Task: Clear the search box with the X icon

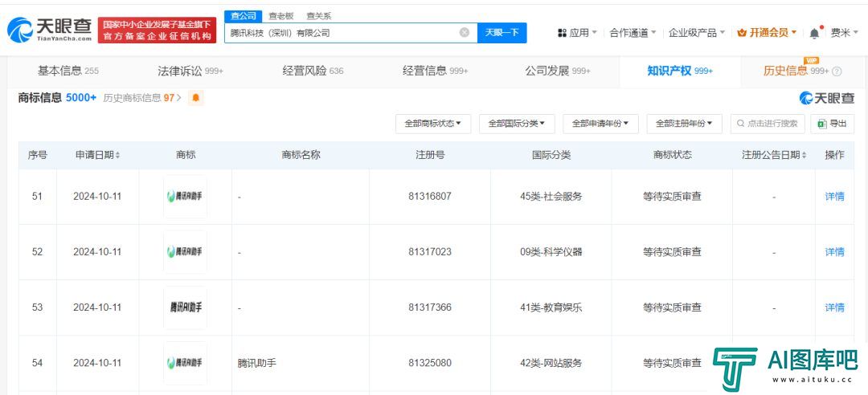Action: point(465,33)
